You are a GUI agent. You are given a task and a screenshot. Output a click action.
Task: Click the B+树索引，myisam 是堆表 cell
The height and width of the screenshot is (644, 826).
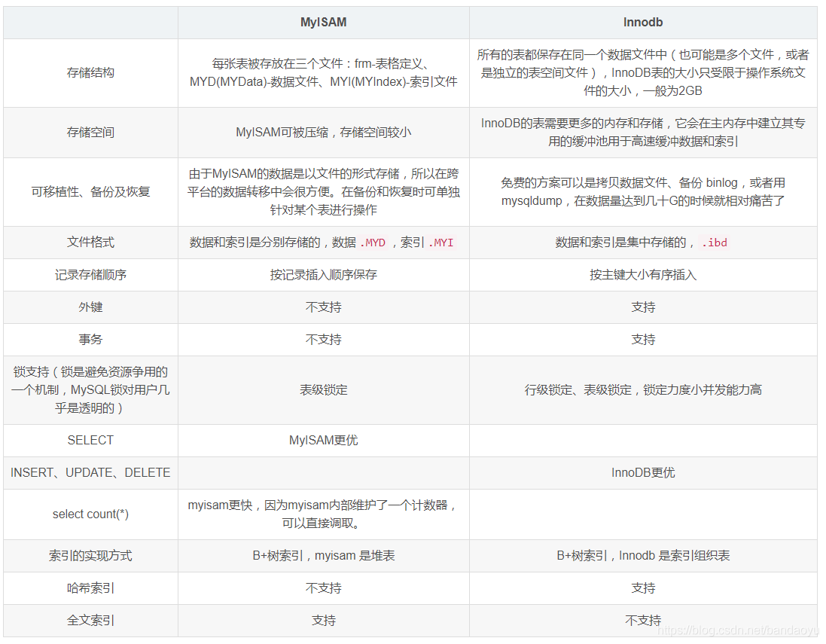pyautogui.click(x=324, y=555)
